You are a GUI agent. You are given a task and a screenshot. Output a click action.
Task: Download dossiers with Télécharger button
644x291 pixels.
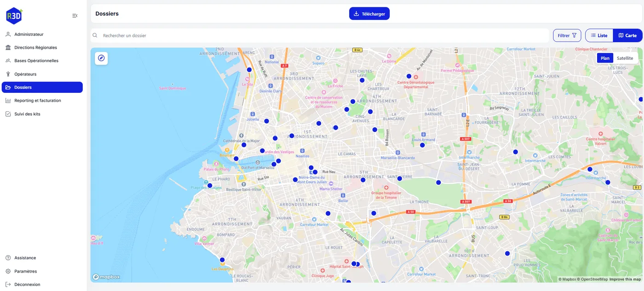tap(369, 14)
